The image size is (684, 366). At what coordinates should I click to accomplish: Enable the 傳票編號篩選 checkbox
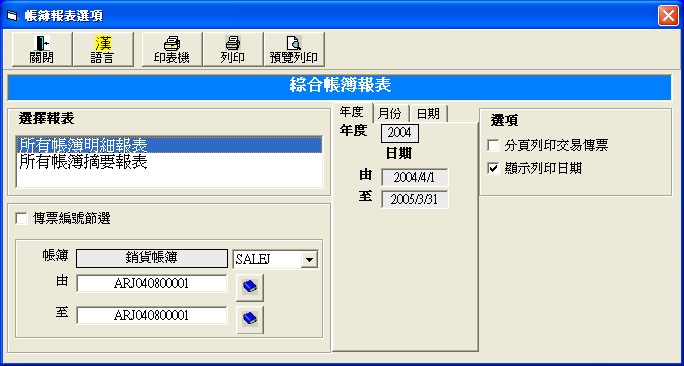tap(21, 219)
